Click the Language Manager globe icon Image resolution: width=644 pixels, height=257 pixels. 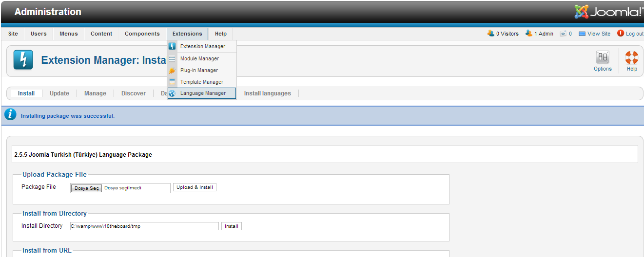tap(172, 93)
